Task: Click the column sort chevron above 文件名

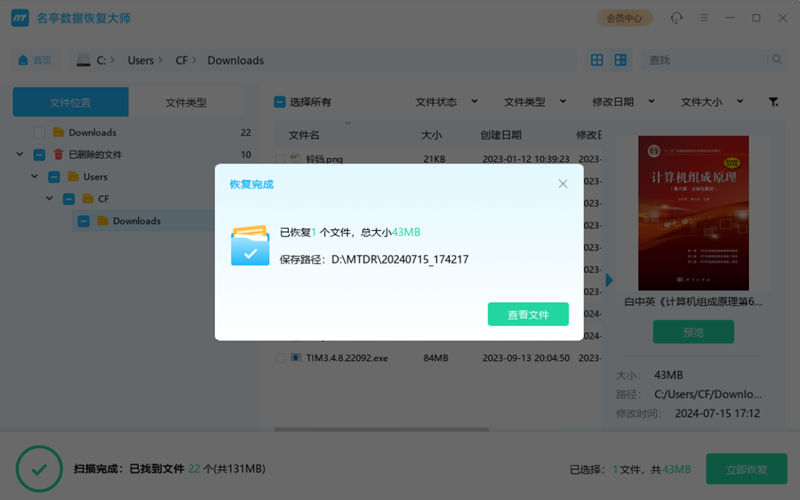Action: (x=348, y=123)
